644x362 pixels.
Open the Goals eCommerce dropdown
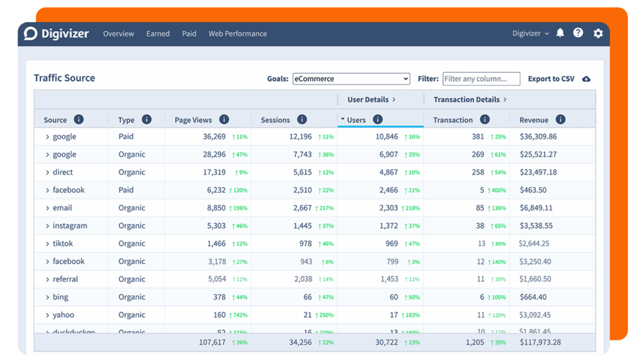[351, 79]
